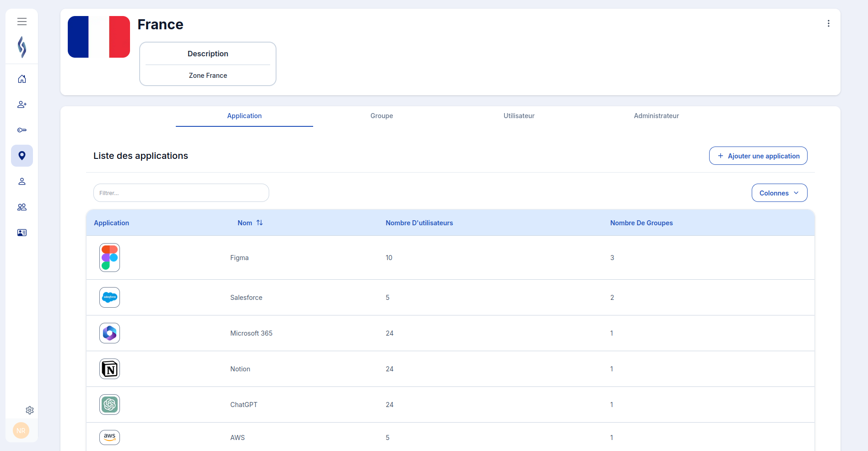Open the Administrateur tab
Screen dimensions: 868x451
[x=656, y=116]
